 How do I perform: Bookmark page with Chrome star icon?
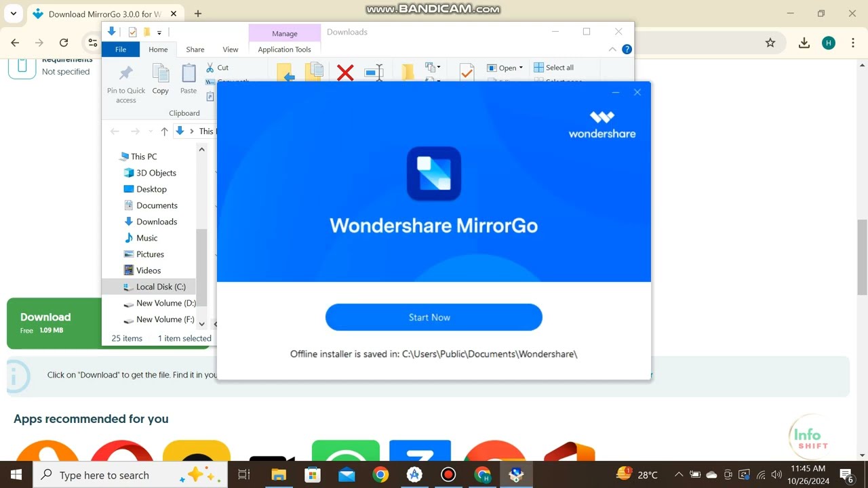click(x=770, y=43)
